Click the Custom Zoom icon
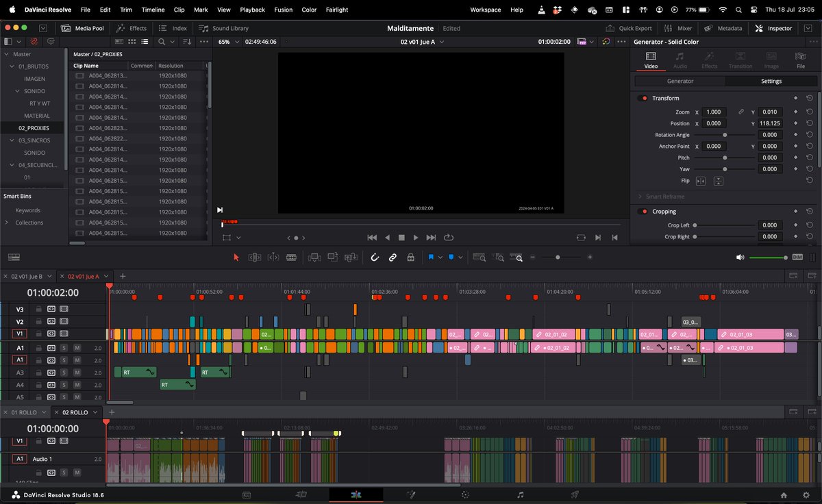The image size is (822, 504). (x=517, y=257)
